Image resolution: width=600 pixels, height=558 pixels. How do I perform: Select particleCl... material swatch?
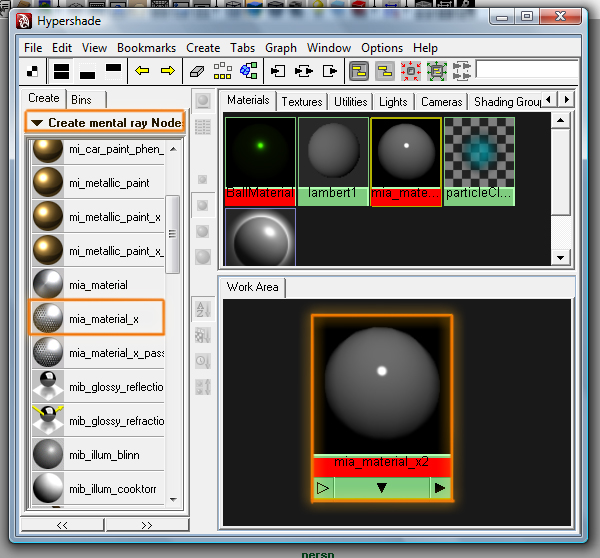pos(479,162)
